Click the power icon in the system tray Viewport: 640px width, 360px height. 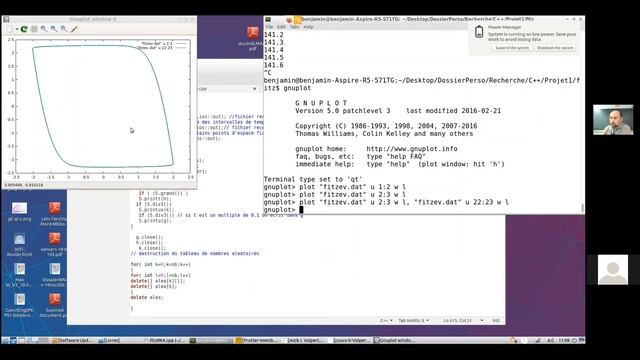[574, 340]
